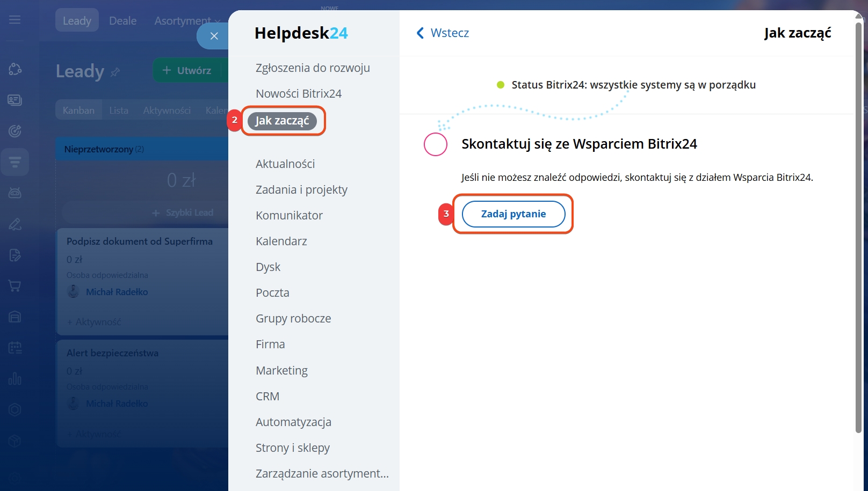
Task: Open the warehouse icon in sidebar
Action: point(15,317)
